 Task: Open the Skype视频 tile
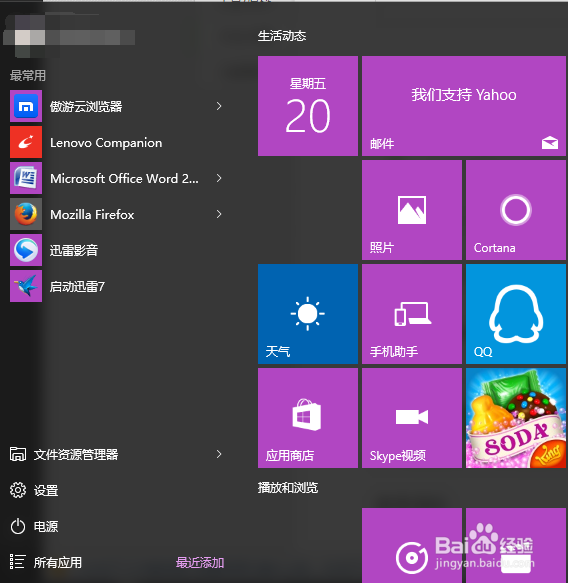[412, 418]
